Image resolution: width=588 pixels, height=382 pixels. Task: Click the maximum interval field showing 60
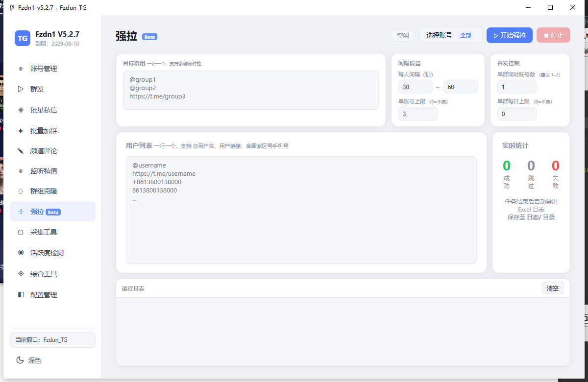[461, 87]
